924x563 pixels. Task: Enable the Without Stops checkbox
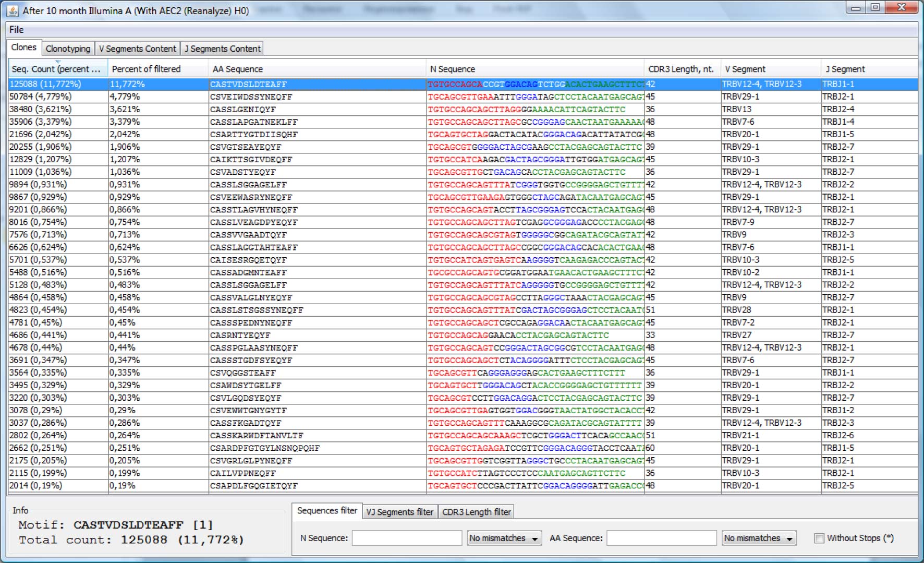(819, 538)
